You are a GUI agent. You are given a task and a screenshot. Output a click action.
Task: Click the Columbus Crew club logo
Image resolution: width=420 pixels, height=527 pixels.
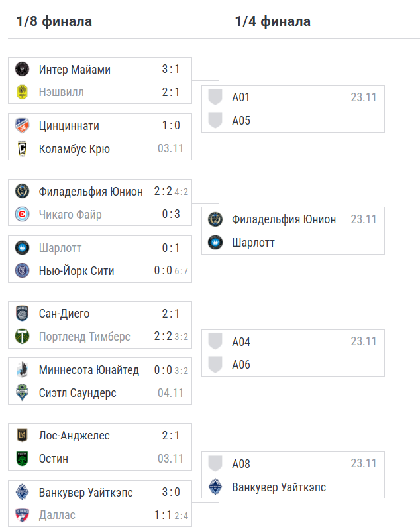[x=22, y=148]
